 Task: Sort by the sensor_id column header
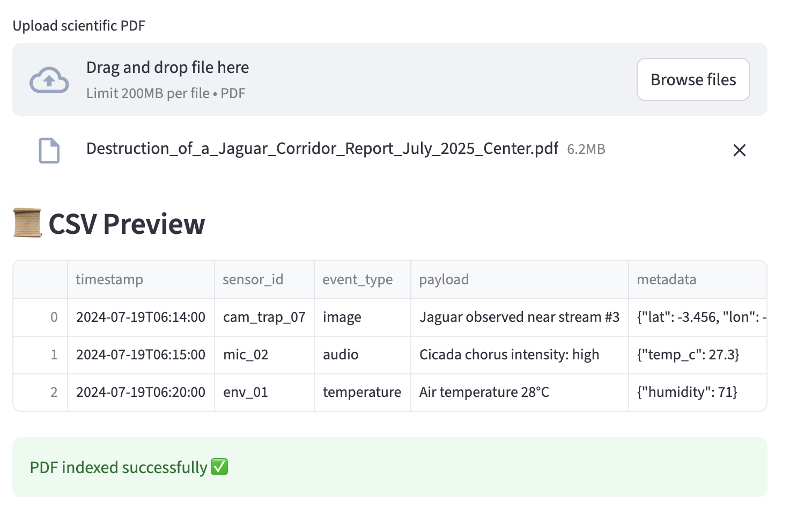[x=253, y=279]
